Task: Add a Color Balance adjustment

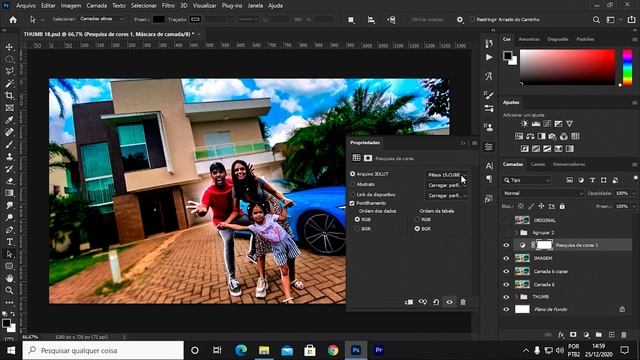Action: pyautogui.click(x=530, y=136)
